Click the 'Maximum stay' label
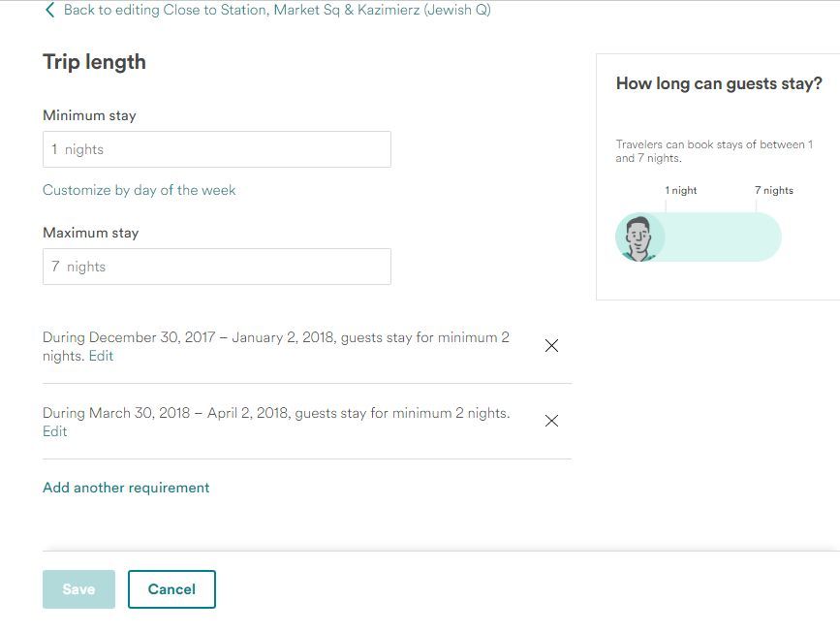Screen dimensions: 840x632 coord(90,233)
